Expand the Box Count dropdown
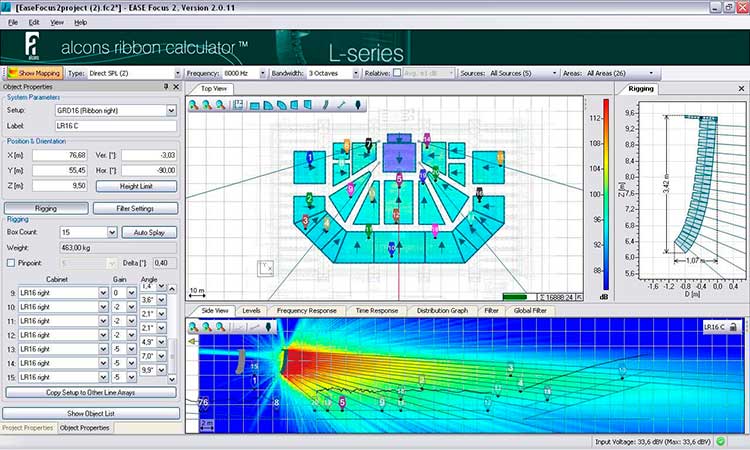 [112, 232]
